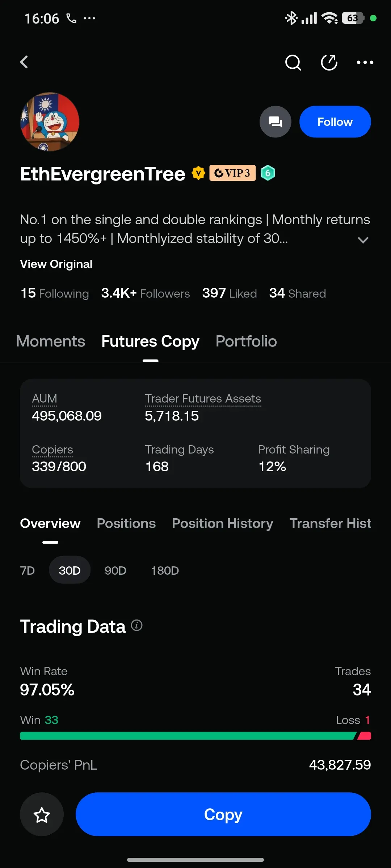Tap the back arrow icon
Screen dimensions: 391x868
[x=24, y=62]
